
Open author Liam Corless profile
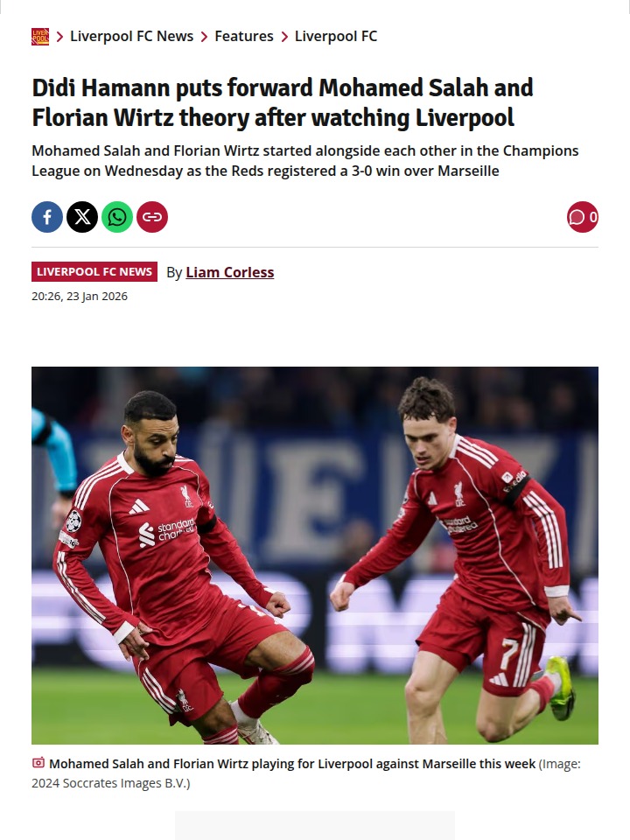point(230,272)
